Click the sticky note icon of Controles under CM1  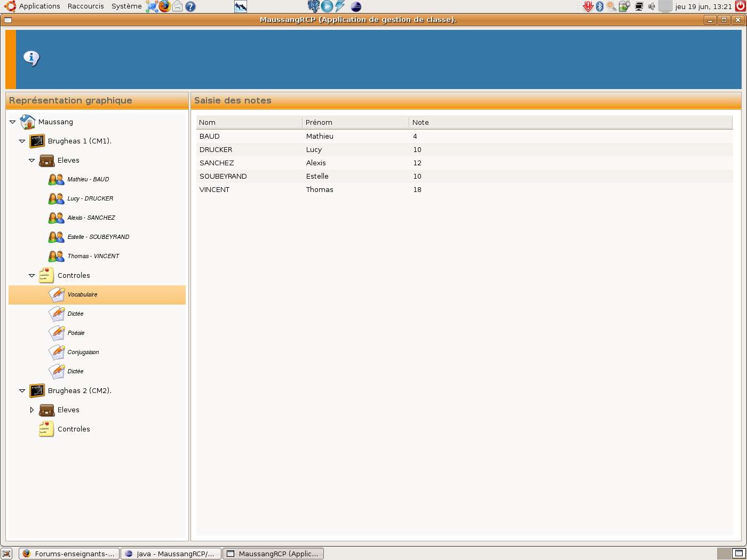46,275
